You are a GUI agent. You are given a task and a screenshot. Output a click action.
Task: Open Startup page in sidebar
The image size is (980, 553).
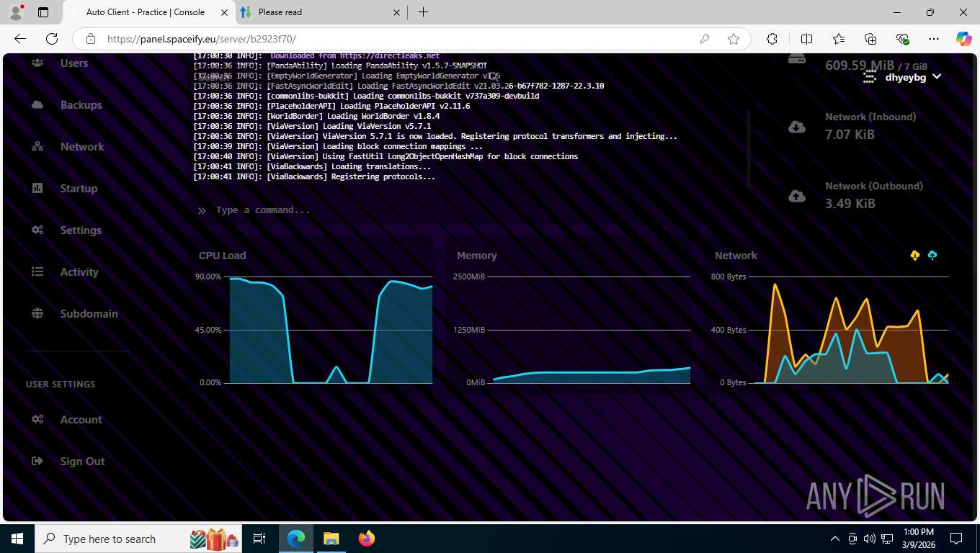point(79,189)
